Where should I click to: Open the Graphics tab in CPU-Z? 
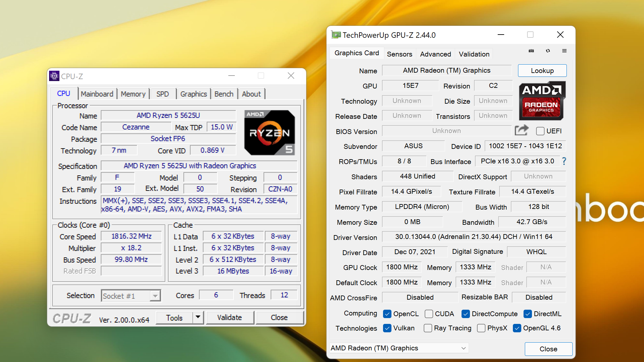[x=193, y=94]
